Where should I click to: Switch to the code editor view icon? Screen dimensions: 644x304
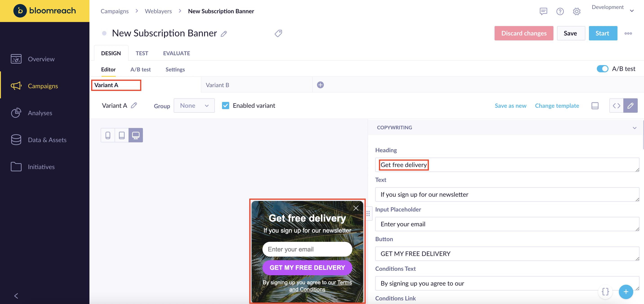pos(616,106)
